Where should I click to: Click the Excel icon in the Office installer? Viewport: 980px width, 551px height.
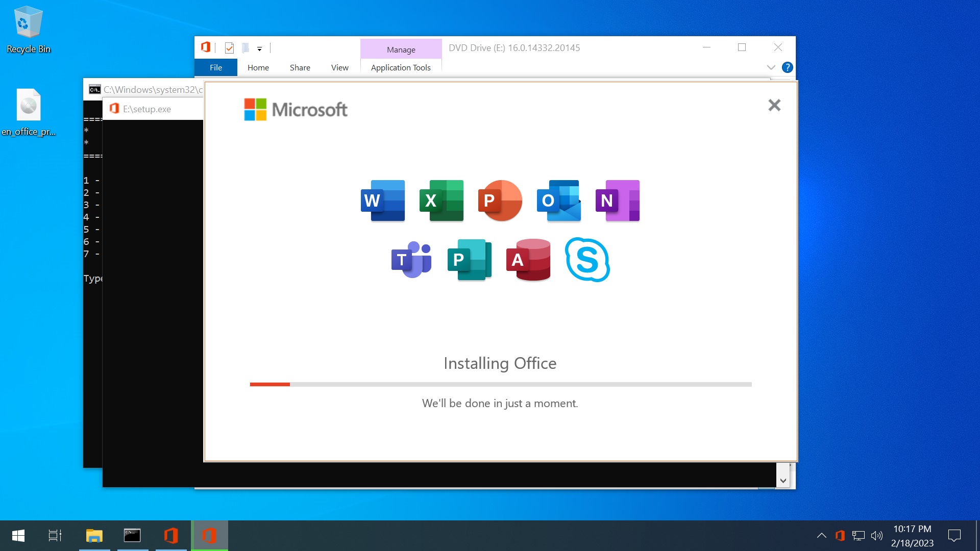pyautogui.click(x=442, y=201)
